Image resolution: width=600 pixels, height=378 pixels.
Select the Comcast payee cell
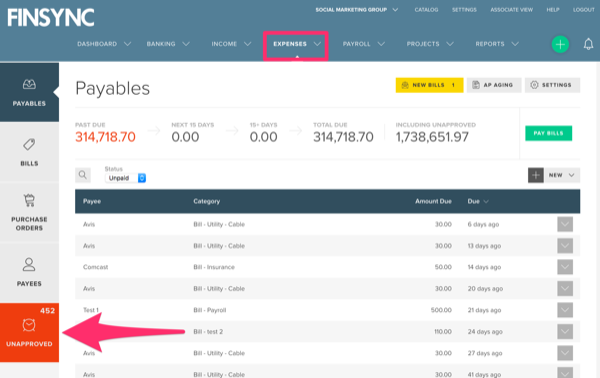point(95,267)
